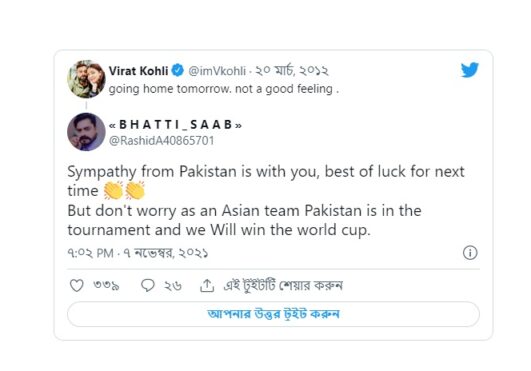Open tweet info circle icon

[470, 253]
